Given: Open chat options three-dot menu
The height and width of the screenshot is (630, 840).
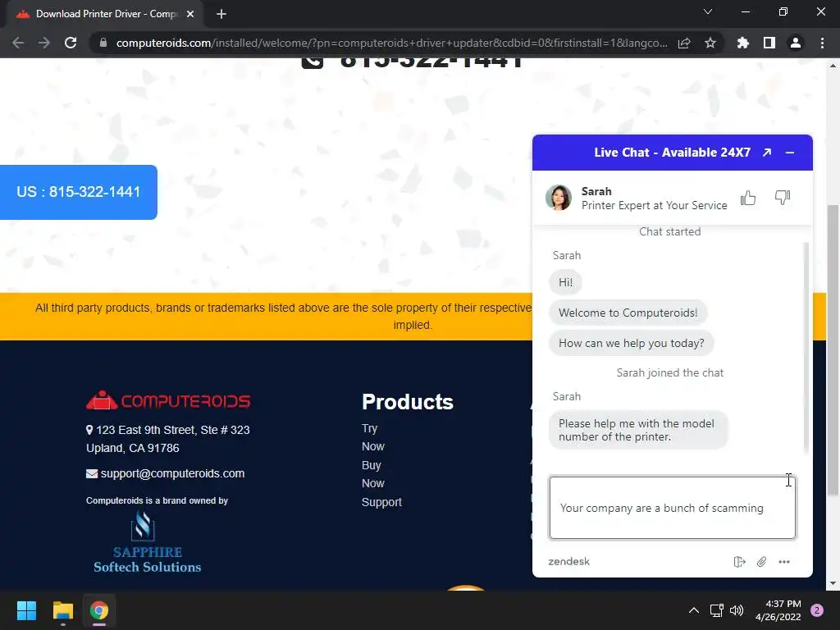Looking at the screenshot, I should (784, 561).
